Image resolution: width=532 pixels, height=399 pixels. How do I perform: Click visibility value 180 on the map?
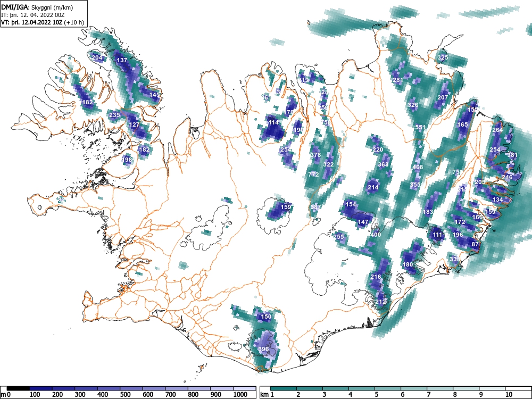(x=408, y=264)
